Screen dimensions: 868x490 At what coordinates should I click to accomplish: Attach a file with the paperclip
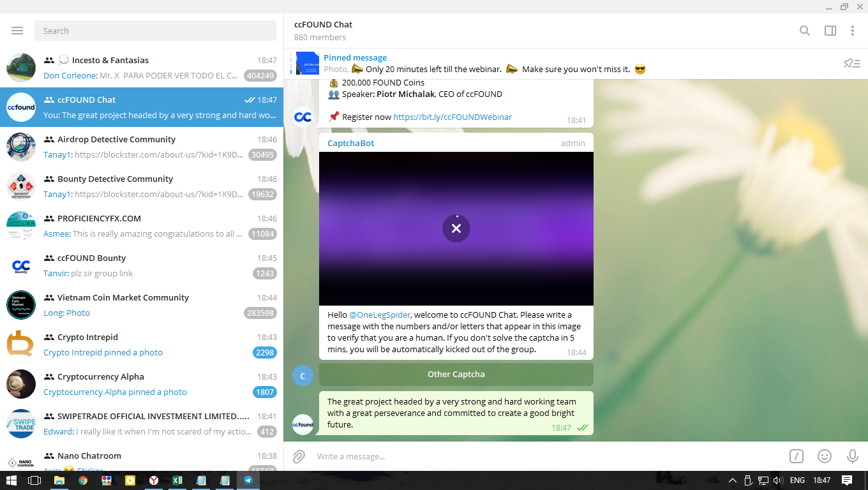pyautogui.click(x=299, y=456)
